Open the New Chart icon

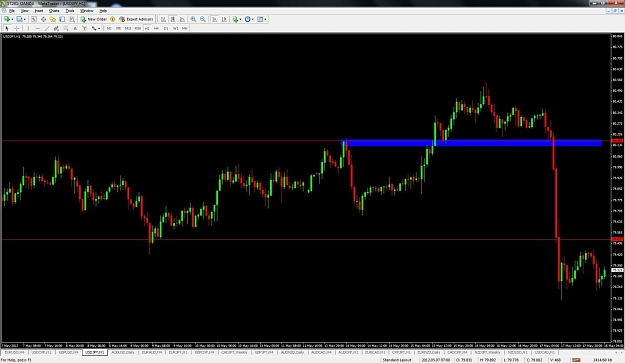point(7,19)
